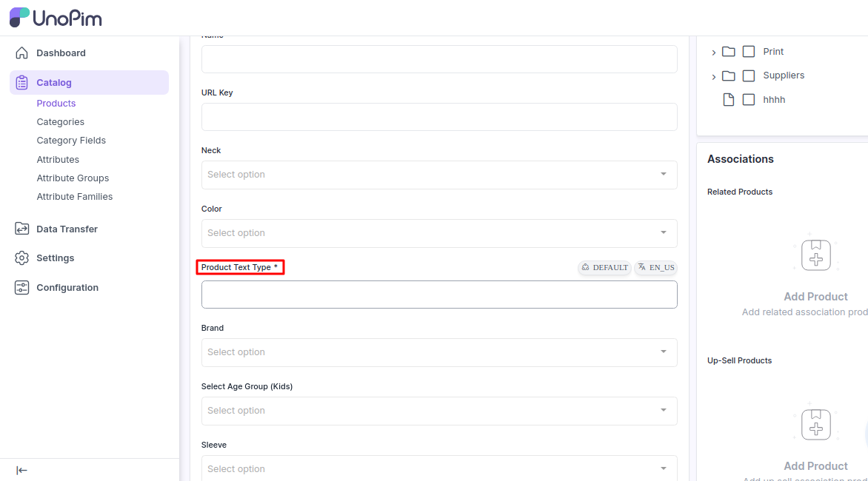Tick the Suppliers category checkbox
The image size is (868, 481).
coord(749,75)
